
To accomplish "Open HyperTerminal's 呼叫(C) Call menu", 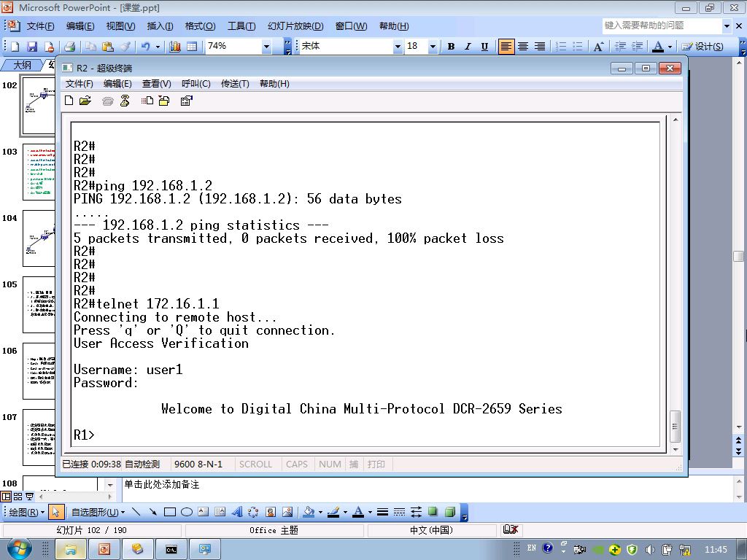I will (196, 84).
